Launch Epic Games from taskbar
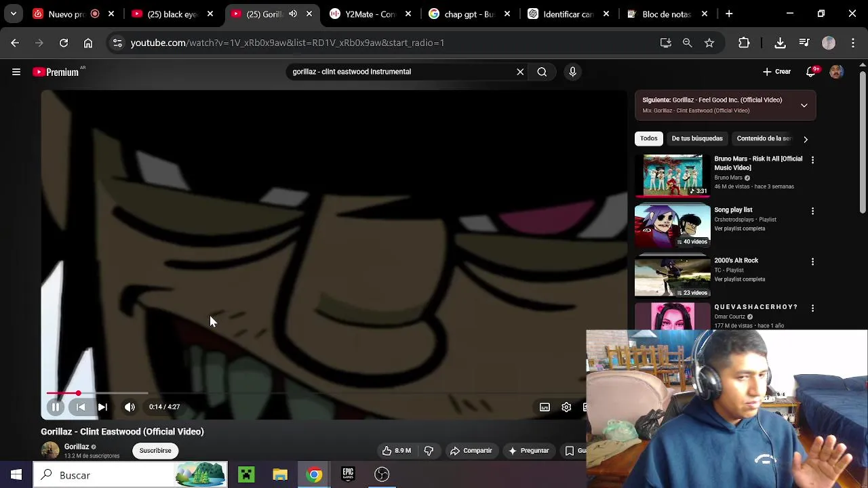 click(348, 474)
